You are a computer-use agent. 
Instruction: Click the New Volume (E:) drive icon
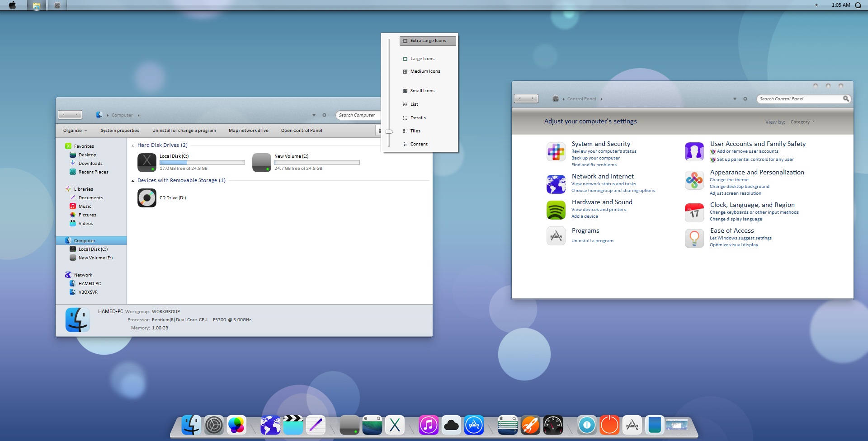pyautogui.click(x=262, y=162)
